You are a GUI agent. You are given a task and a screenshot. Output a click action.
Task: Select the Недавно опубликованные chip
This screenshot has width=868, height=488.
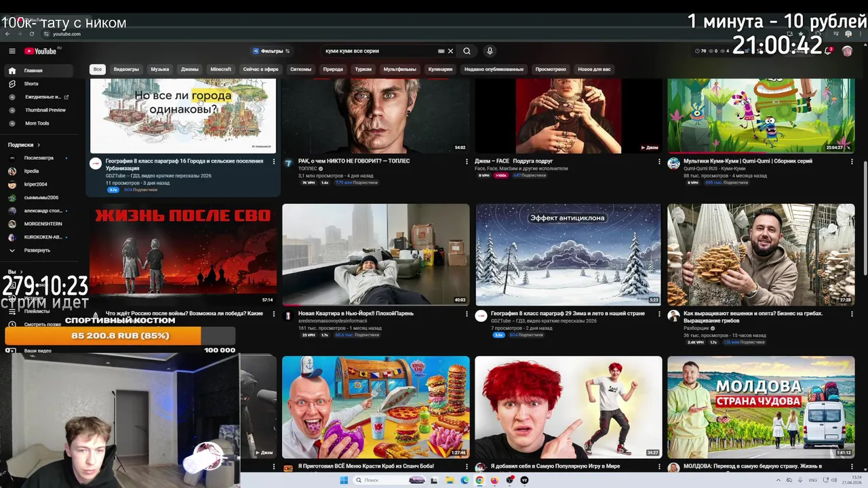[494, 69]
